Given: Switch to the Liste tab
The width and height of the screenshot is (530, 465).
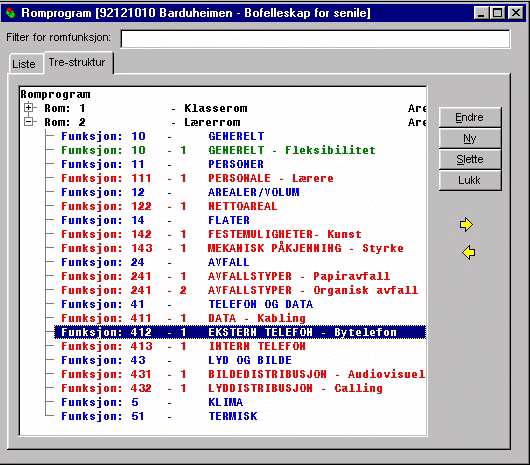Looking at the screenshot, I should [25, 64].
